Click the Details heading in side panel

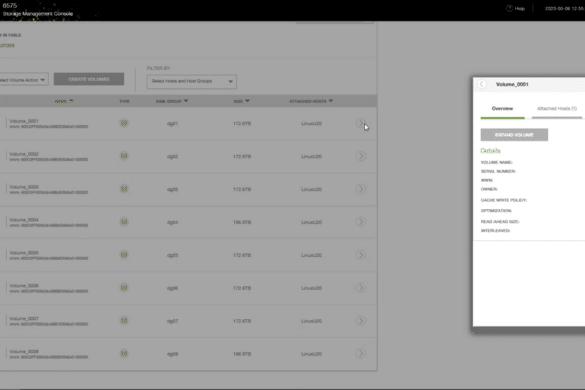click(490, 151)
